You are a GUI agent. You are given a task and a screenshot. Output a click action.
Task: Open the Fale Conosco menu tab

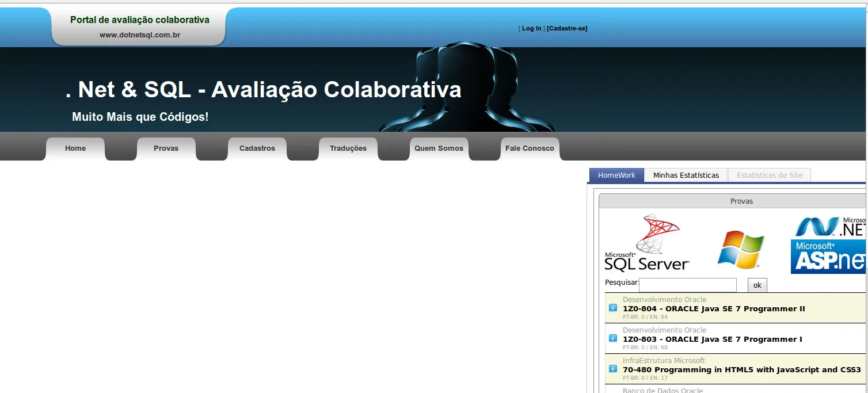(530, 148)
